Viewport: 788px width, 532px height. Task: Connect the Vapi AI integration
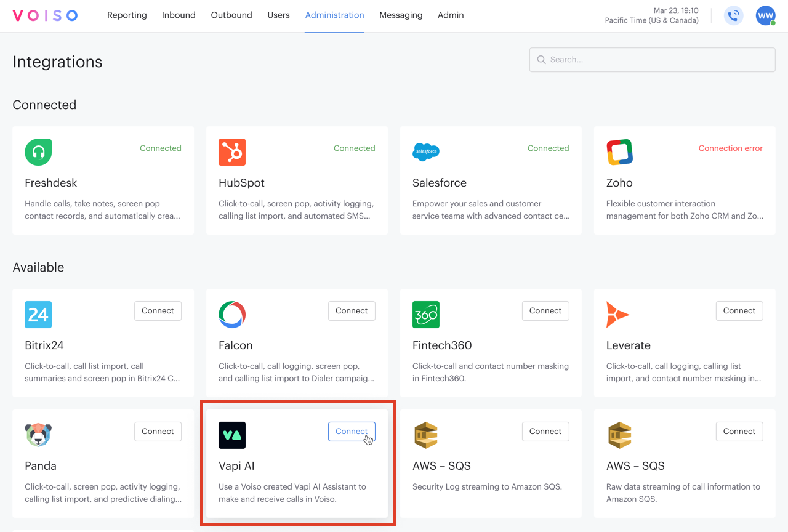pos(352,431)
